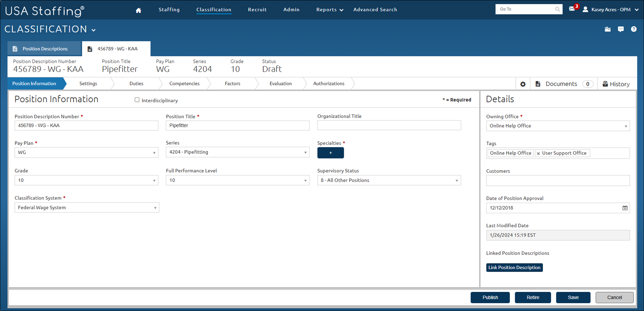Open the gear settings icon
Screen dimensions: 644x311
coord(523,84)
